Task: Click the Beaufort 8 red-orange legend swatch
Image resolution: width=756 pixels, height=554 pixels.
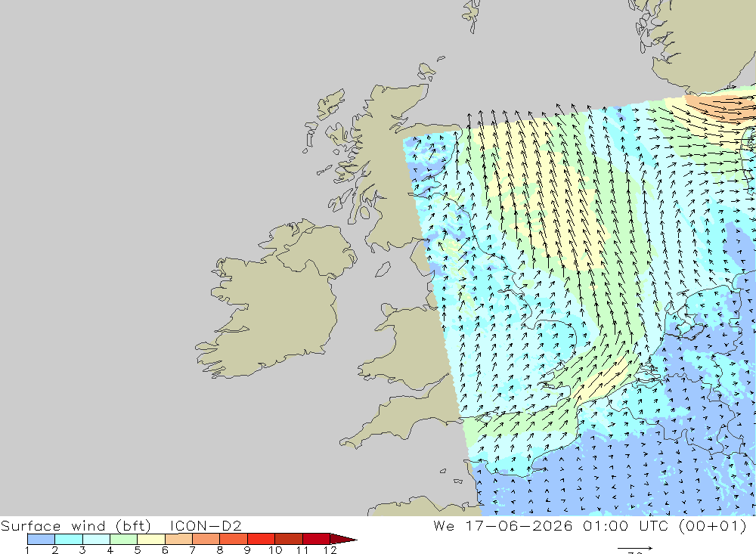Action: click(234, 539)
